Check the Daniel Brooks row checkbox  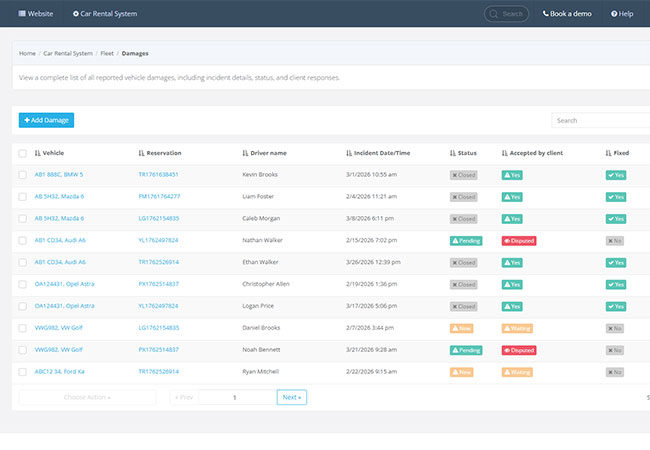coord(22,328)
